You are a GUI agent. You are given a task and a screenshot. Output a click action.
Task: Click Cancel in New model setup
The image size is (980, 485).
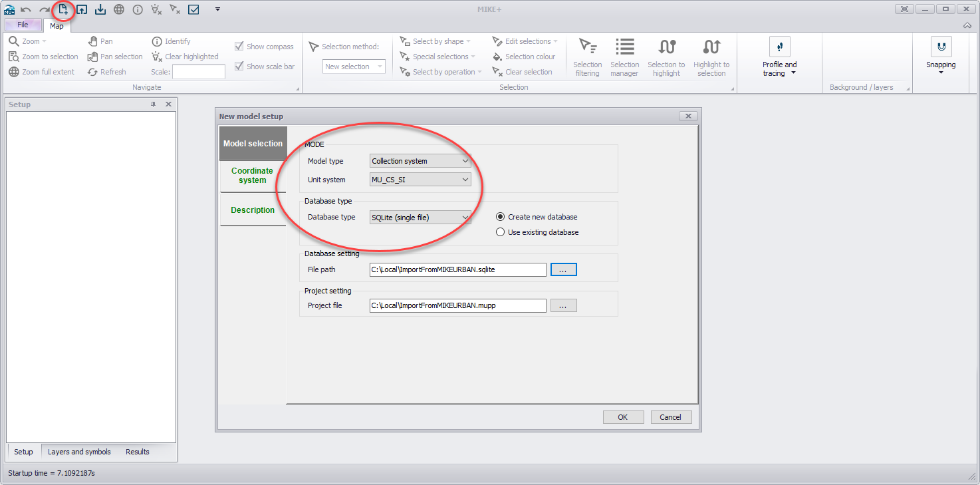click(x=671, y=417)
